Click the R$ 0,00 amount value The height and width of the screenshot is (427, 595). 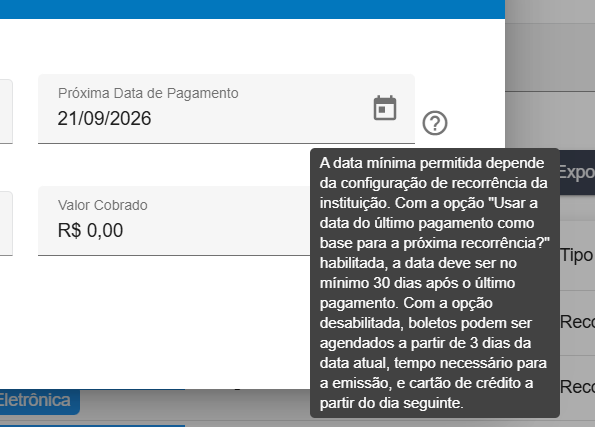[x=90, y=230]
